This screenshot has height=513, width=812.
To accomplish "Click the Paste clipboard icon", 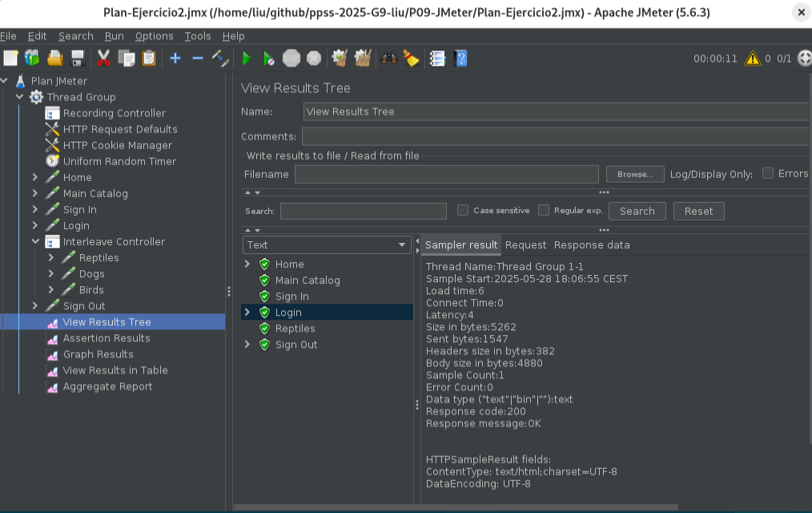I will 149,59.
